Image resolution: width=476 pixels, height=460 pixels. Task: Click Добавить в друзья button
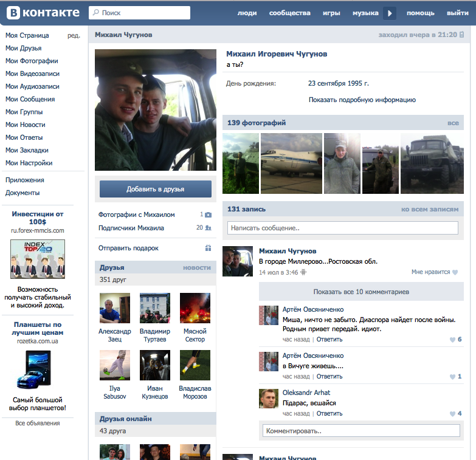coord(156,189)
